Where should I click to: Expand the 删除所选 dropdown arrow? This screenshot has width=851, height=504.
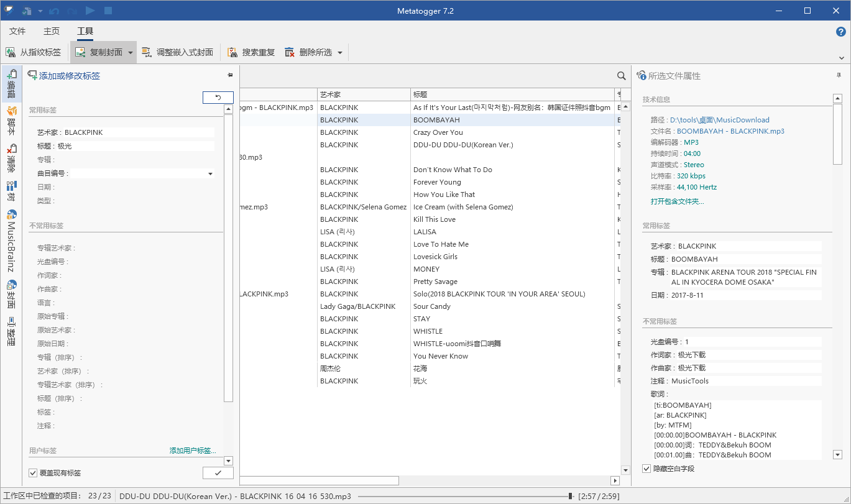340,52
